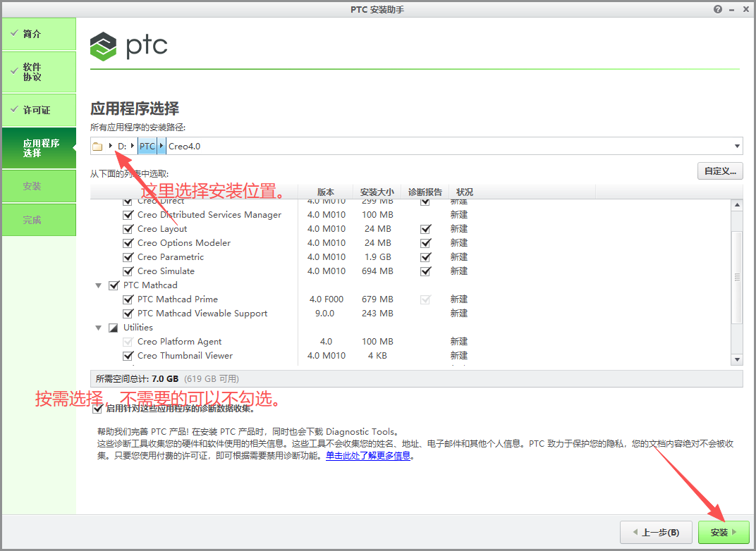Collapse the Utilities tree node
The image size is (756, 551).
click(x=98, y=327)
